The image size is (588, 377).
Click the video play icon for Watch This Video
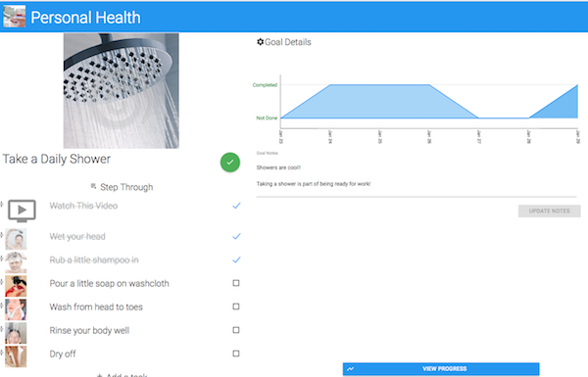[x=23, y=211]
